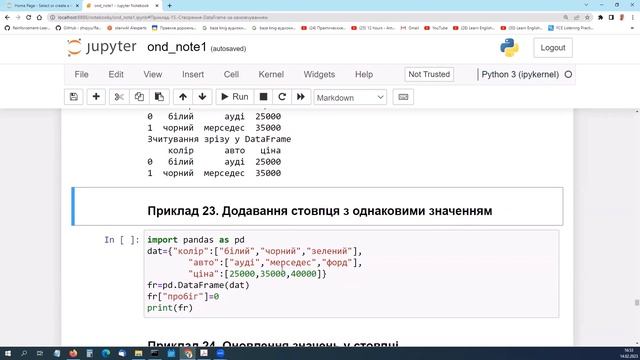The image size is (640, 360).
Task: Click the Jupyter logo
Action: (x=101, y=47)
